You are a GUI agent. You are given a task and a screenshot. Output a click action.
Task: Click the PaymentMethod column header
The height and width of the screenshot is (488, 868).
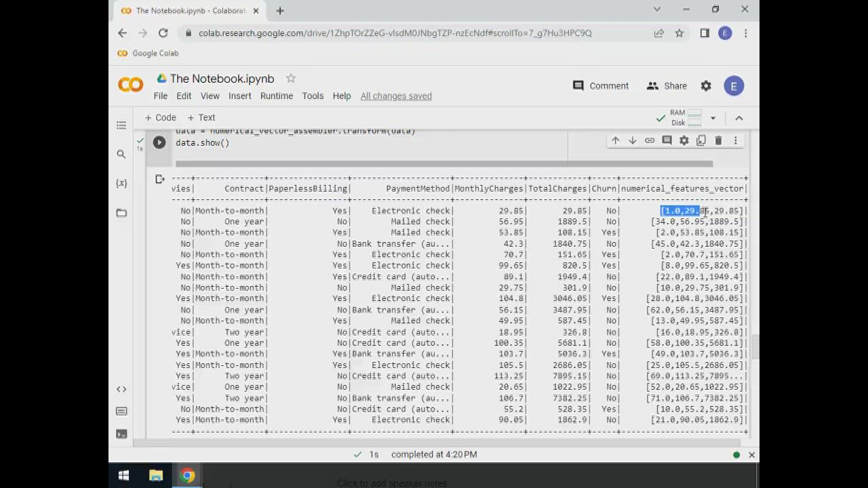click(418, 189)
